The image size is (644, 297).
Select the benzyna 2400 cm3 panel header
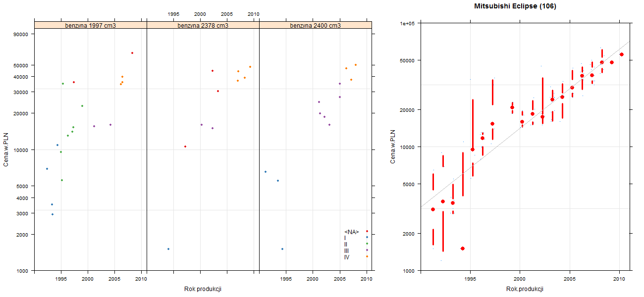tap(315, 25)
